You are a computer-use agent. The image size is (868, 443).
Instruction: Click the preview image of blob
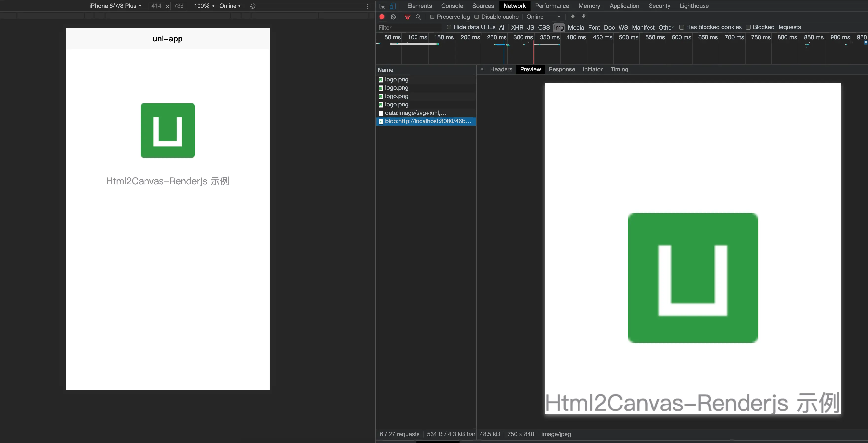692,248
